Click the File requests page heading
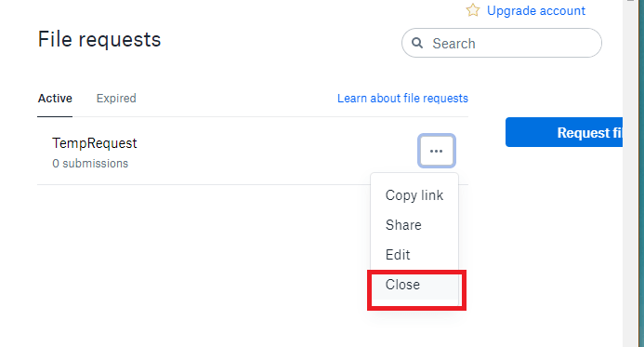 point(99,39)
